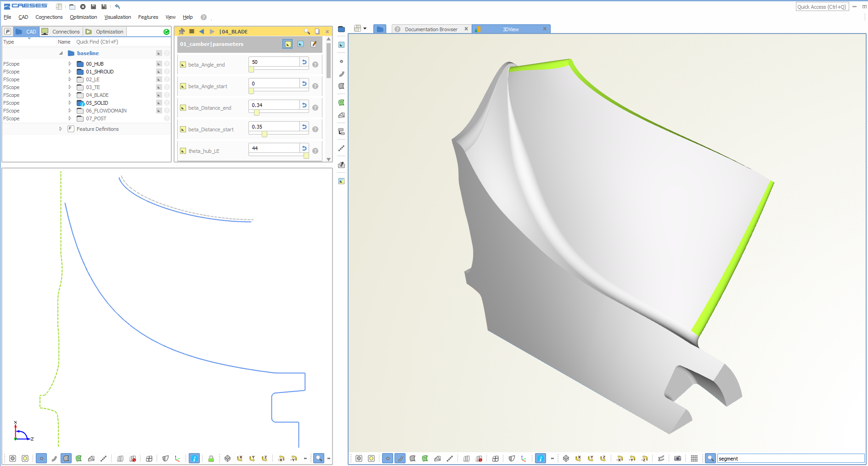Switch to Documentation Browser tab
This screenshot has width=868, height=466.
pyautogui.click(x=431, y=29)
